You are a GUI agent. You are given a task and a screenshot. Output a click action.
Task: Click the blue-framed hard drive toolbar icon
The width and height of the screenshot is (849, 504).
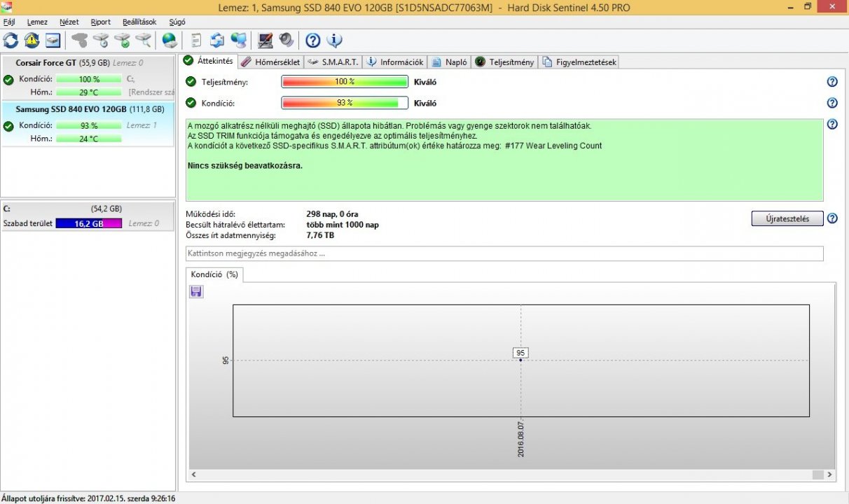pos(53,40)
